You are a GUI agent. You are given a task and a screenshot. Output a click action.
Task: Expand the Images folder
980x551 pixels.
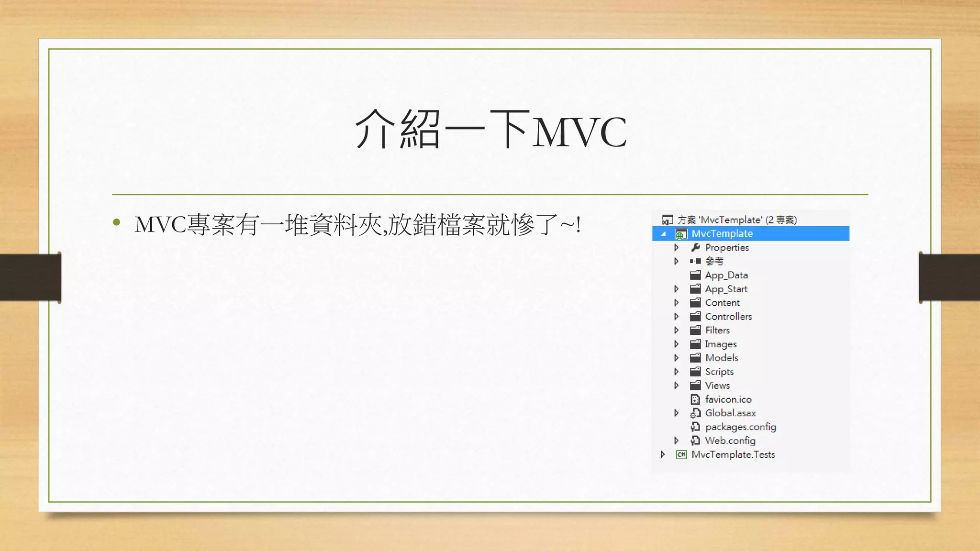click(676, 344)
